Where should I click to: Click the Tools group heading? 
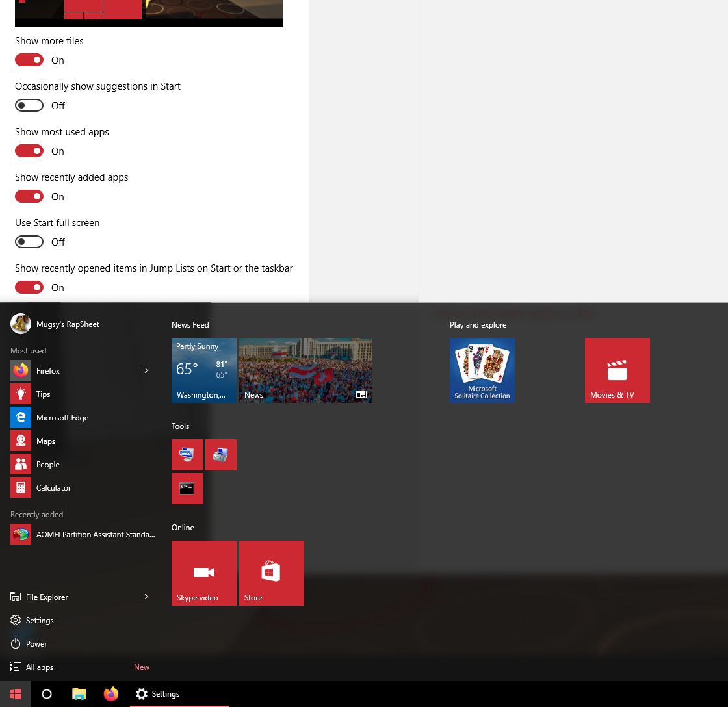coord(181,426)
